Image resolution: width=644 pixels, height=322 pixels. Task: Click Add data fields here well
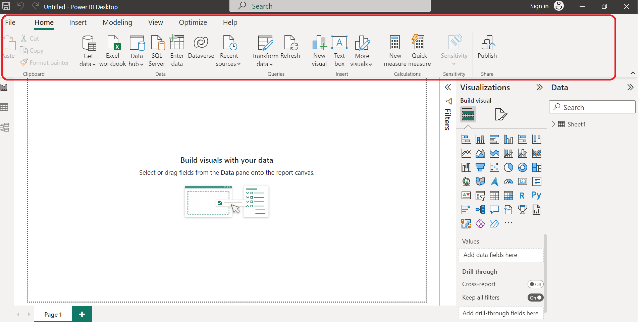tap(501, 255)
